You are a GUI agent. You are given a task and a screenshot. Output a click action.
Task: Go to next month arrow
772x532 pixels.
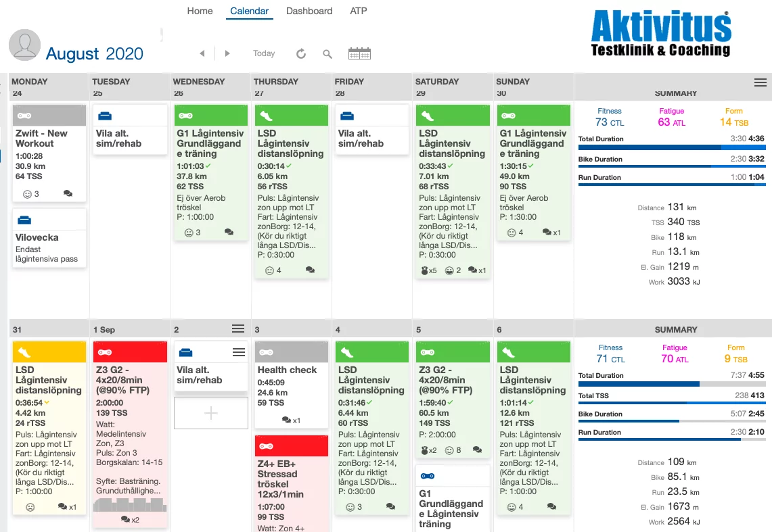point(227,53)
